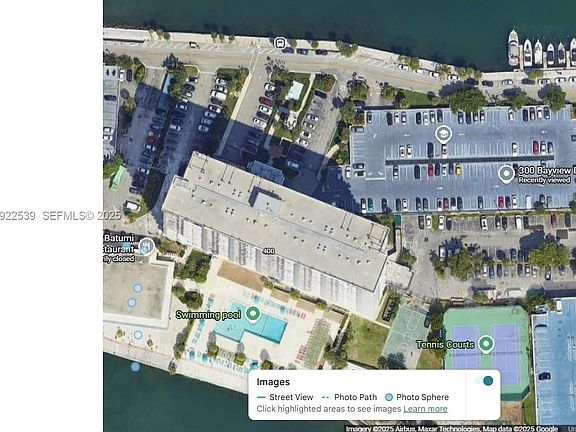Toggle the Images layer switch off
The image size is (576, 432).
pyautogui.click(x=484, y=381)
